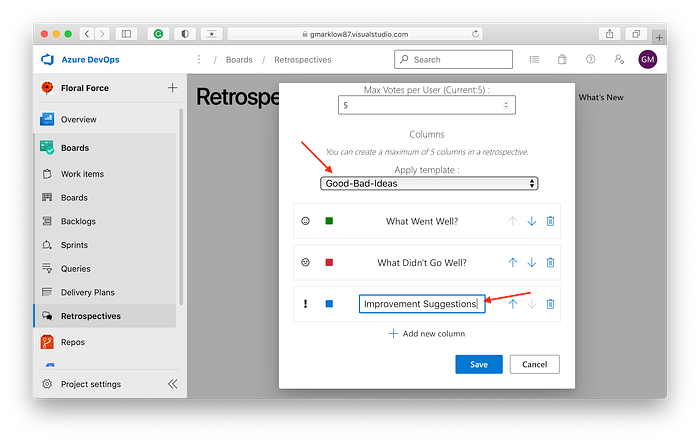This screenshot has width=700, height=442.
Task: Select Retrospectives in the sidebar
Action: click(x=105, y=316)
